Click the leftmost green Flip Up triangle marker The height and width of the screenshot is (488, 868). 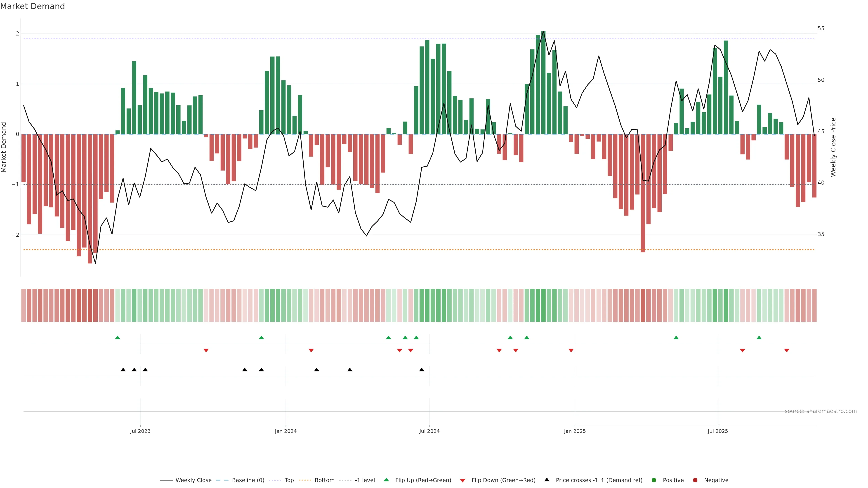(x=118, y=338)
